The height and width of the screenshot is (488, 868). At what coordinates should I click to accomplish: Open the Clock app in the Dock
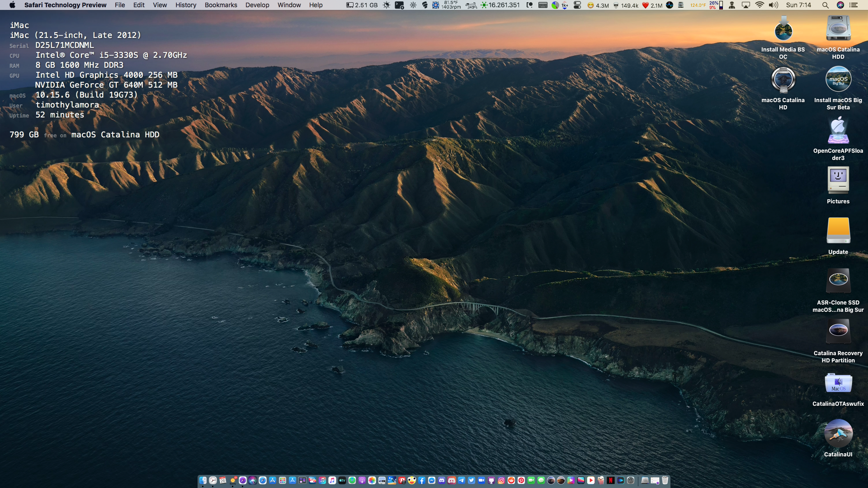tap(213, 480)
